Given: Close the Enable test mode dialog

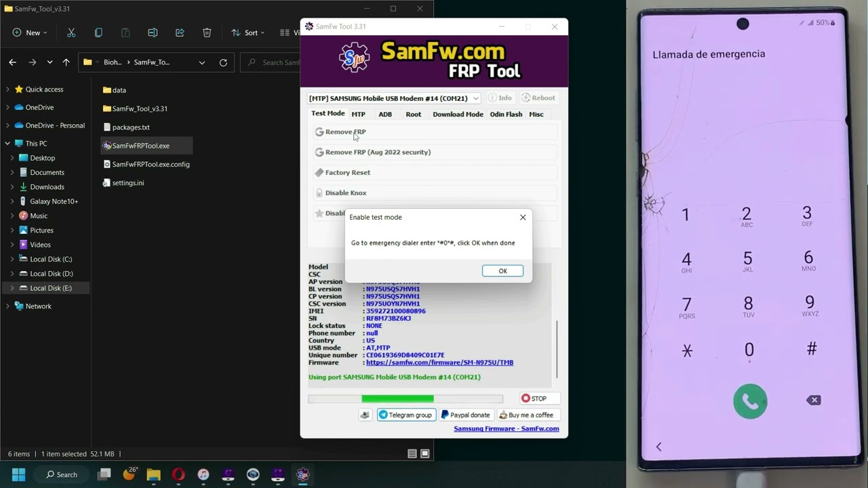Looking at the screenshot, I should (x=523, y=218).
